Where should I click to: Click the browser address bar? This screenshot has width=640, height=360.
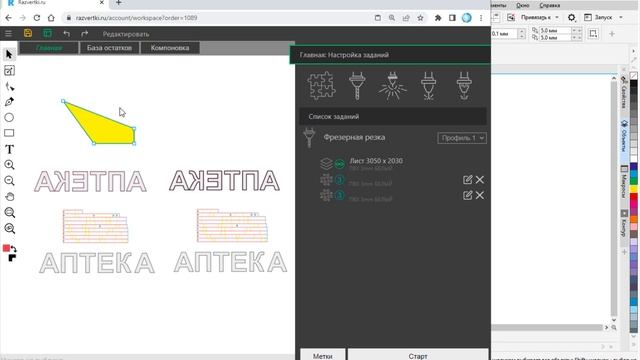(x=216, y=18)
